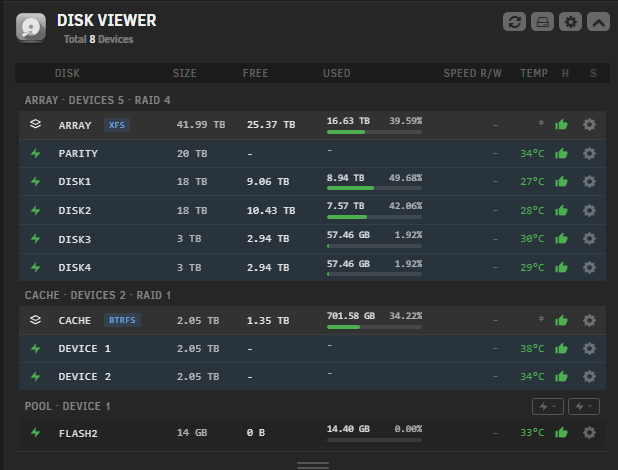Click health thumbs-up for FLASH2 row
The width and height of the screenshot is (618, 470).
point(561,433)
